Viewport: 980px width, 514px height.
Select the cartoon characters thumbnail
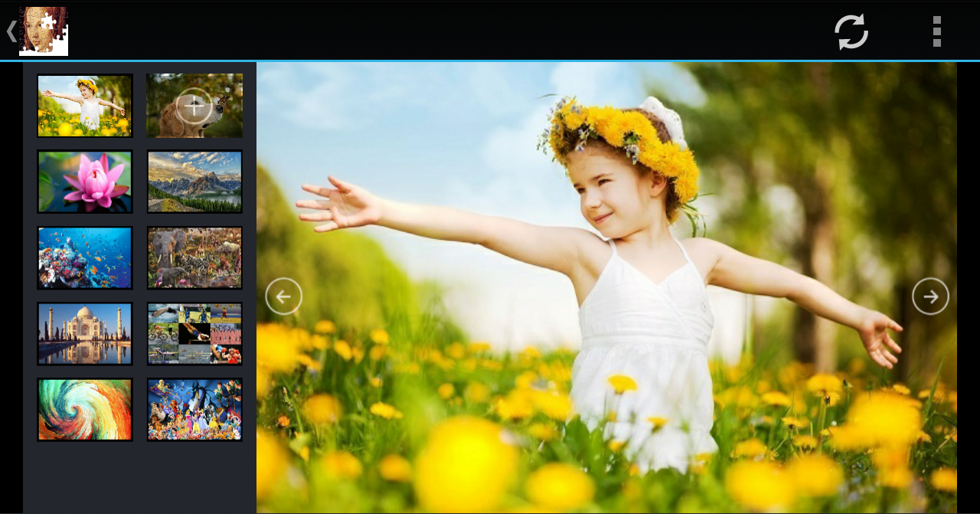[194, 409]
